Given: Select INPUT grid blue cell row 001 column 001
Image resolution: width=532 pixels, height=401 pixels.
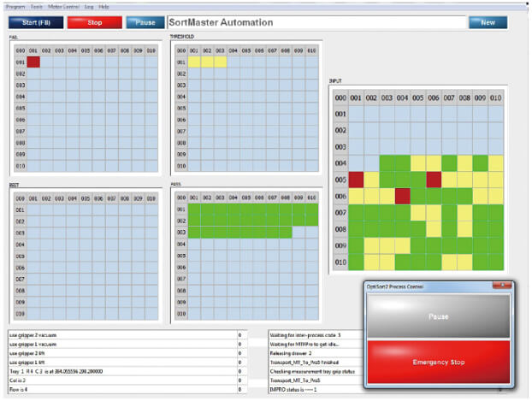Looking at the screenshot, I should (357, 114).
